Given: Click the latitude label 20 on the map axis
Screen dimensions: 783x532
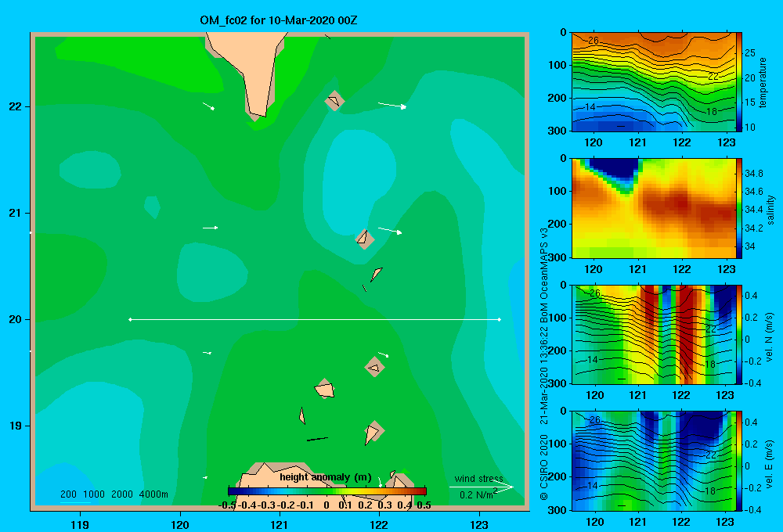Looking at the screenshot, I should pos(16,319).
